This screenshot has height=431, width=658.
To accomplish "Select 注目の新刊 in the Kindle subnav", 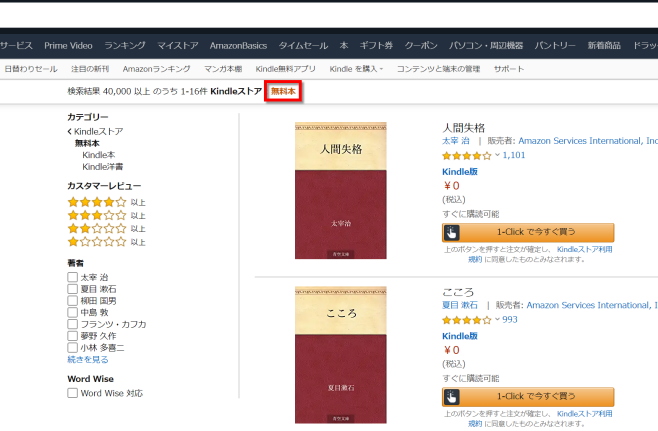I will coord(90,69).
